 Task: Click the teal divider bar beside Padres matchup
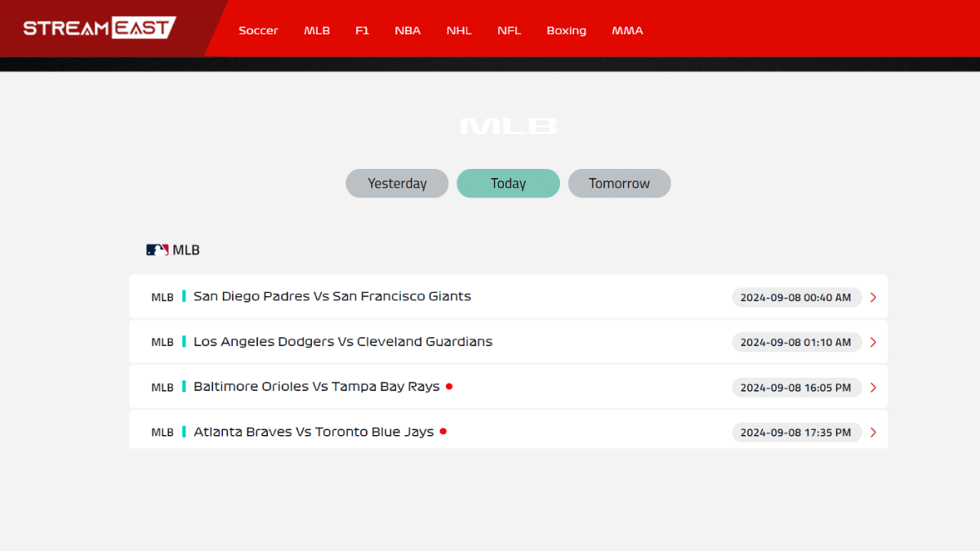point(184,296)
